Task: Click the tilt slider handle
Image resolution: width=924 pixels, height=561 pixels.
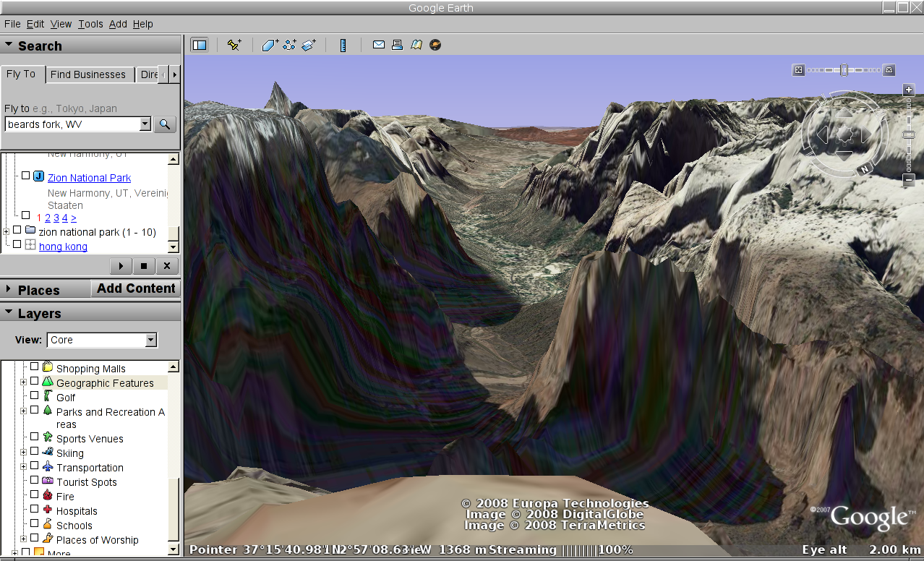Action: click(x=844, y=70)
